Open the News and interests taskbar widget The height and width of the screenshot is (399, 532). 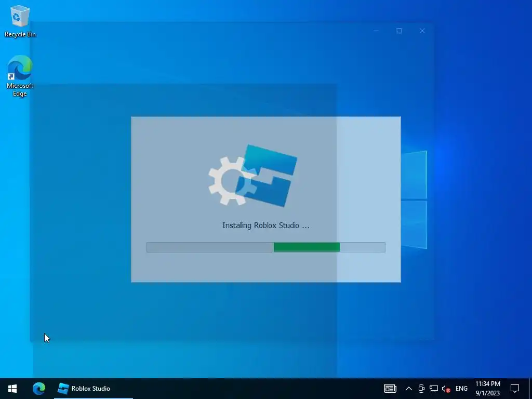point(390,389)
